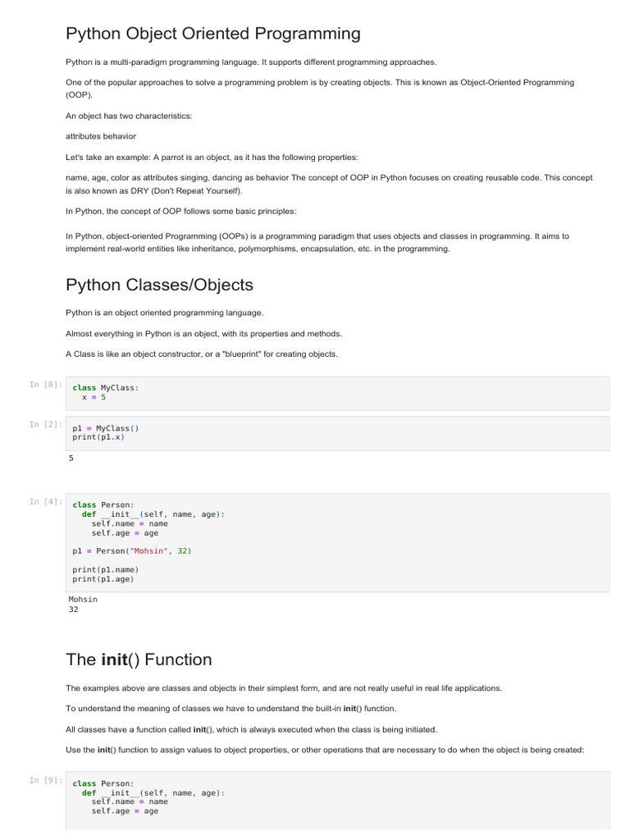This screenshot has height=840, width=630.
Task: Focus the code cell containing "p1 = MyClass()"
Action: tap(340, 432)
